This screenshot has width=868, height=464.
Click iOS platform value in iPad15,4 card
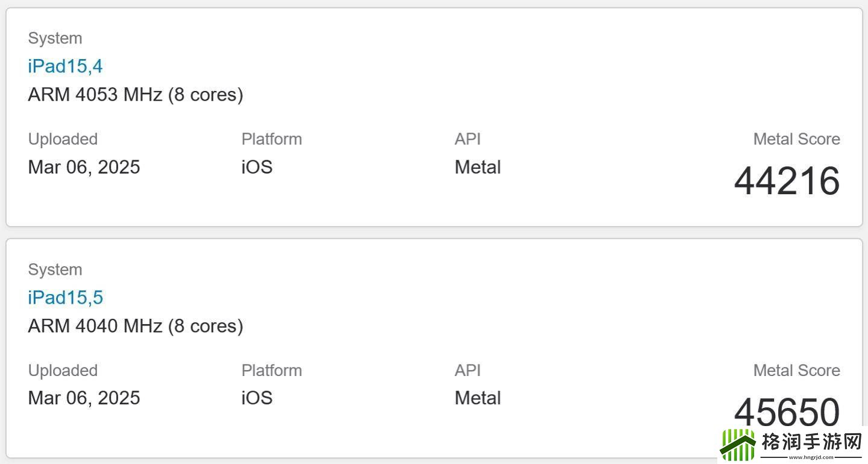point(257,167)
